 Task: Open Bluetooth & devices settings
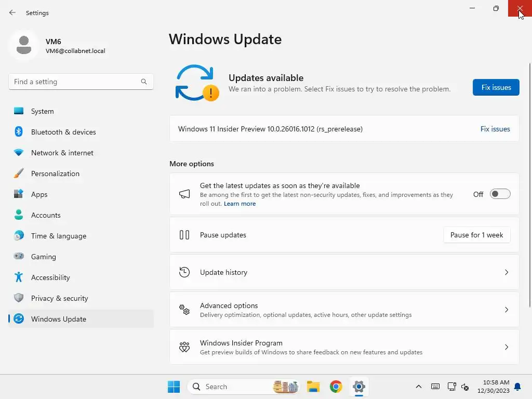pyautogui.click(x=81, y=131)
